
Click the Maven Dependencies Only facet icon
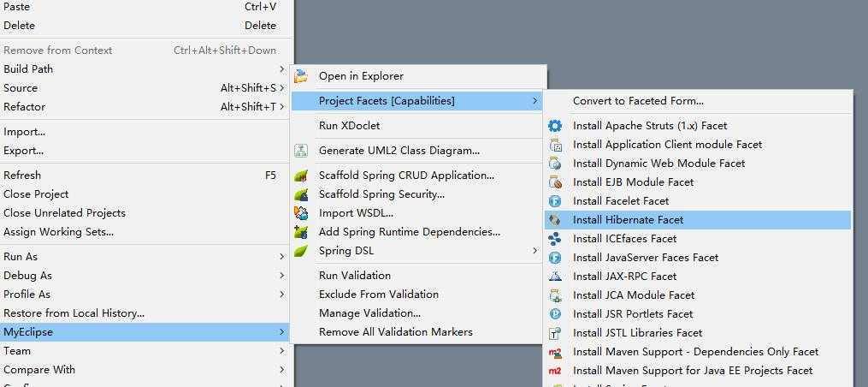pyautogui.click(x=555, y=352)
